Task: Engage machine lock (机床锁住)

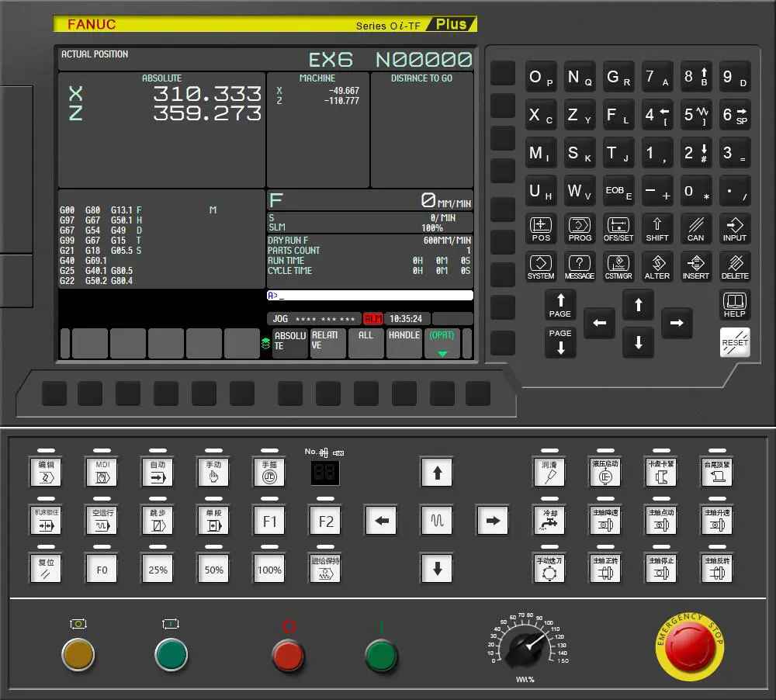Action: coord(46,520)
